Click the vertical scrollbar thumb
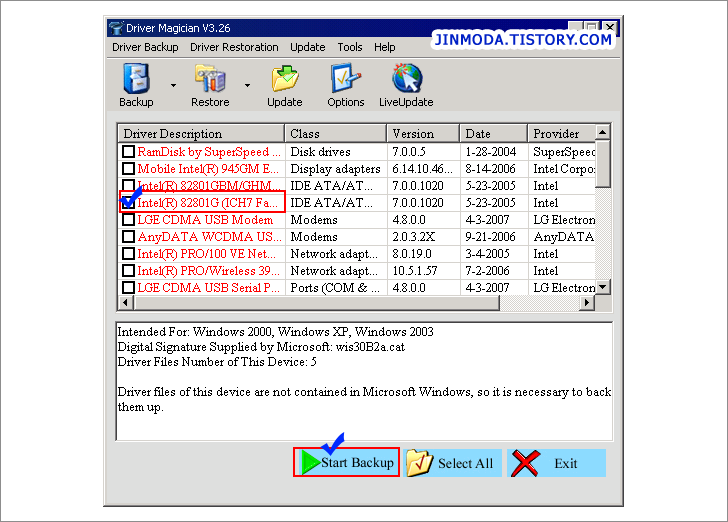 [x=603, y=164]
